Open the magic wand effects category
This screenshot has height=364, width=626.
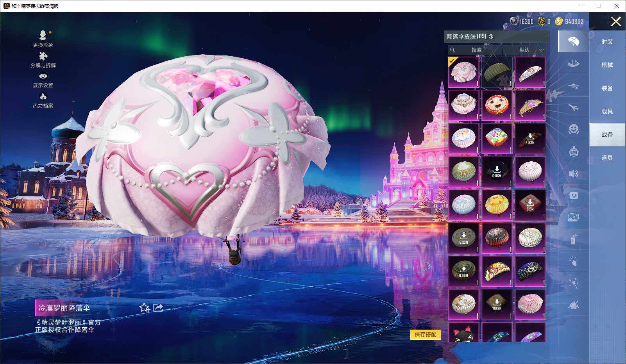tap(573, 283)
